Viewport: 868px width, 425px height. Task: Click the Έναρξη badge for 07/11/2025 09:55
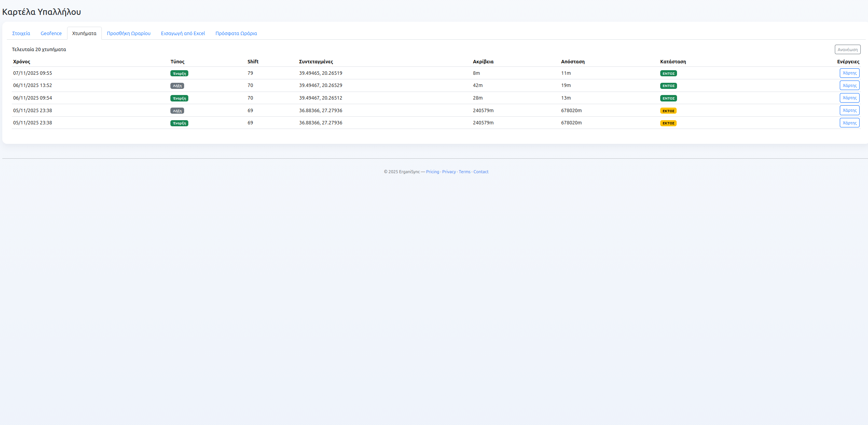point(179,73)
